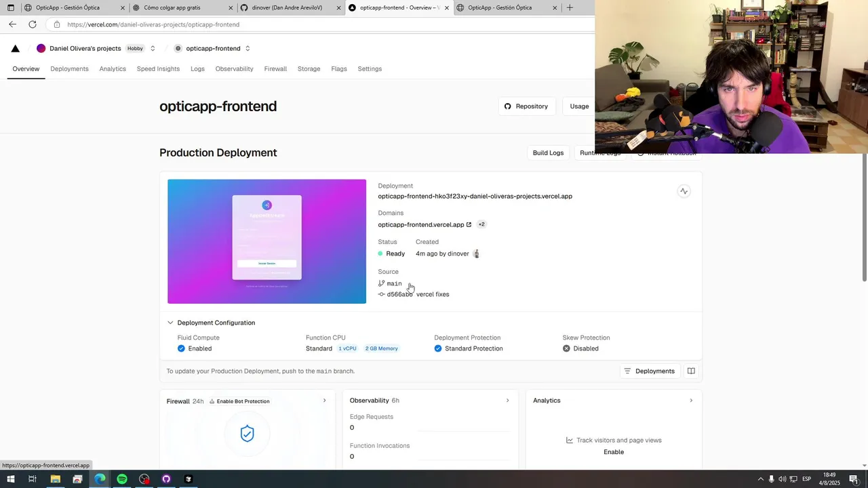Image resolution: width=868 pixels, height=488 pixels.
Task: Click the Hobby plan badge
Action: (135, 48)
